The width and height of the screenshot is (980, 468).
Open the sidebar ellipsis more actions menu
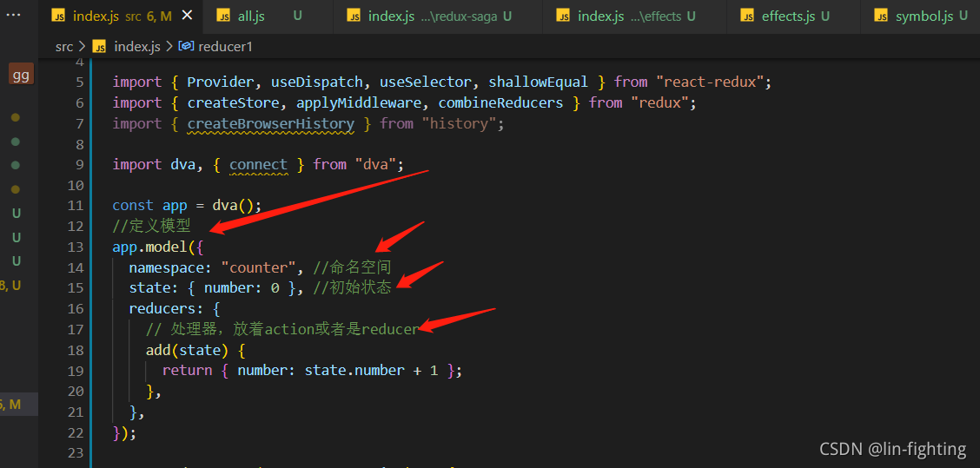coord(13,14)
